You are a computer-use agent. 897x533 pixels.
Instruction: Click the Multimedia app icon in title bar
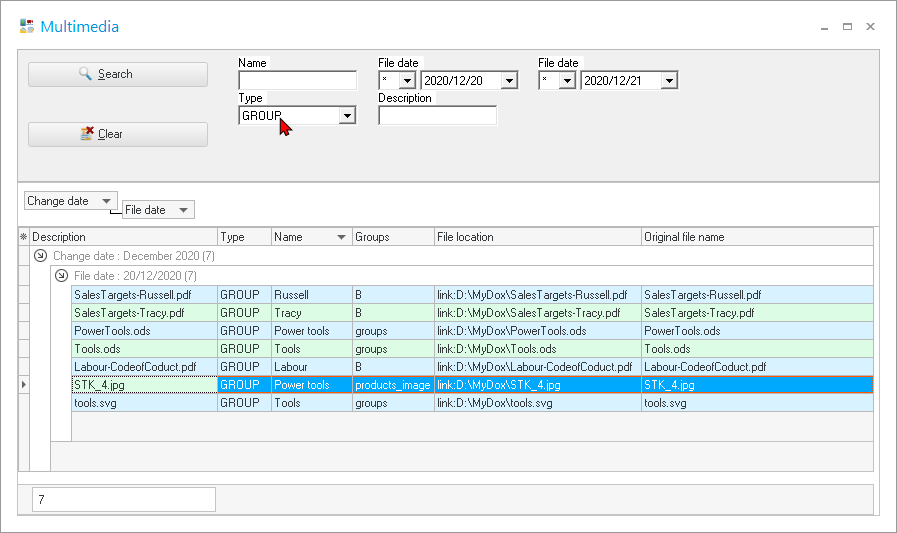tap(27, 27)
